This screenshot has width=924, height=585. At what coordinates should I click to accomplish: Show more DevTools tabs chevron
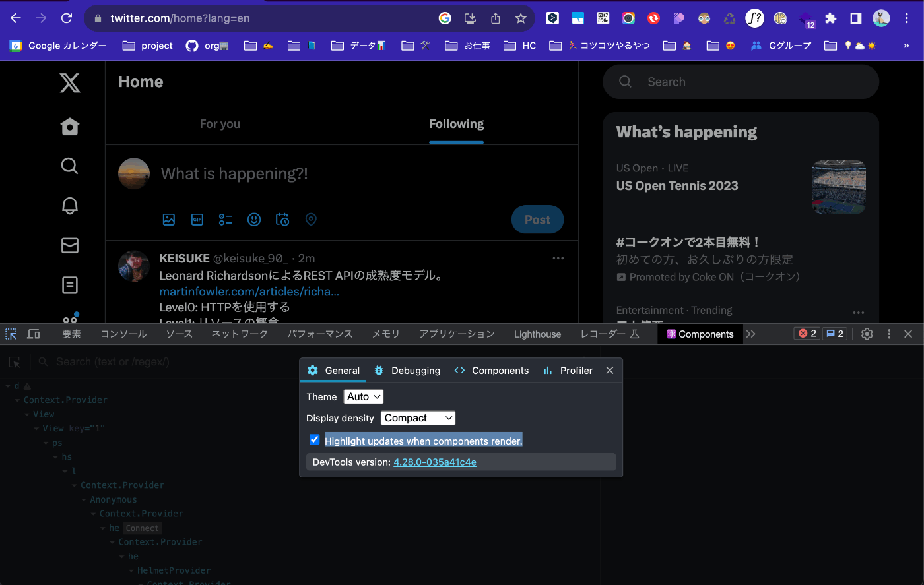click(750, 334)
